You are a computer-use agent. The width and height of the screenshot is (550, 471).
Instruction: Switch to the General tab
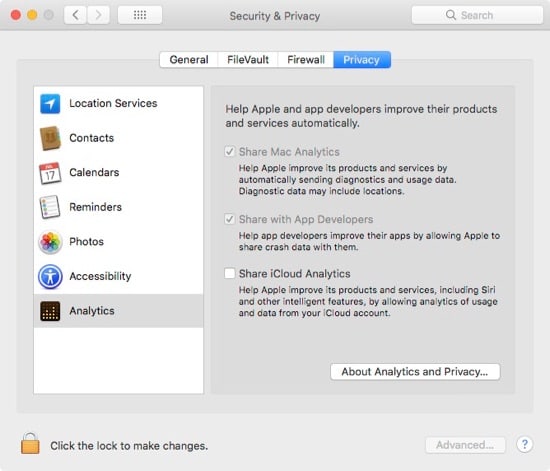click(189, 60)
